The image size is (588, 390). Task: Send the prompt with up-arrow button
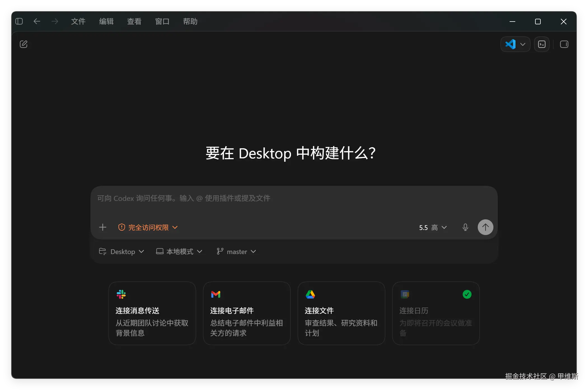click(485, 227)
